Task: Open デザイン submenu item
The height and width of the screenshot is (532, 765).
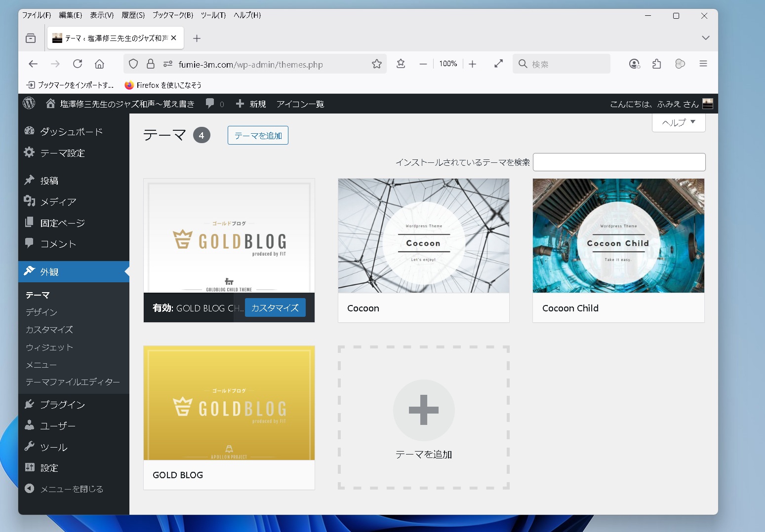Action: (41, 312)
